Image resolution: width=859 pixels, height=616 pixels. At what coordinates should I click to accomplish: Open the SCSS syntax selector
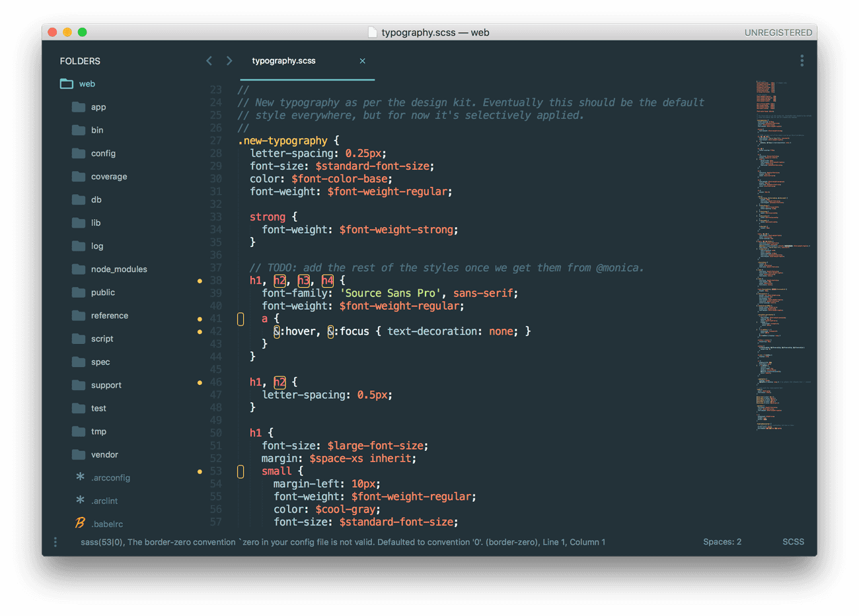click(793, 541)
